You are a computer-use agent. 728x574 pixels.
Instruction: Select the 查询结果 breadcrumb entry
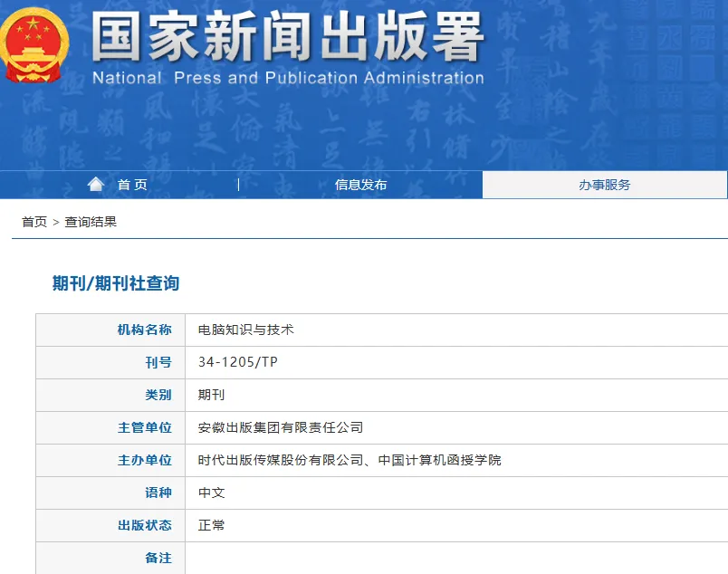91,220
